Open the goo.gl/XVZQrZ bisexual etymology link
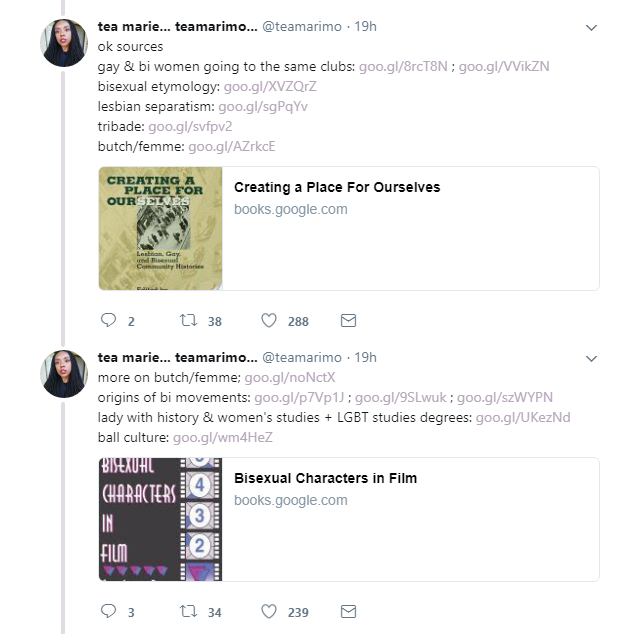Image resolution: width=640 pixels, height=634 pixels. [x=270, y=86]
